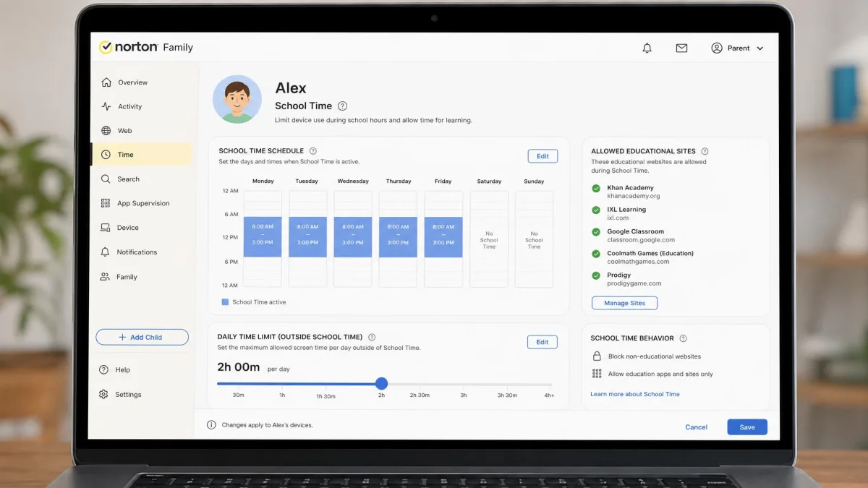
Task: Click the Add Child button
Action: click(142, 337)
